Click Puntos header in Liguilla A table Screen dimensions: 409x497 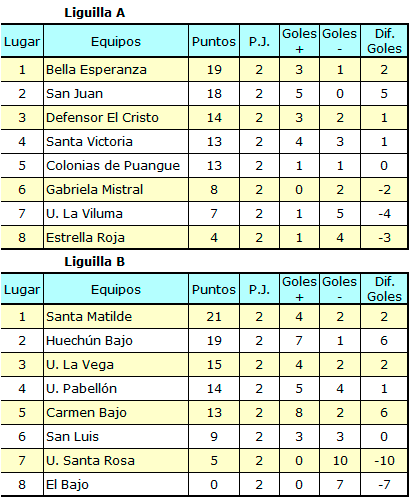pos(214,41)
